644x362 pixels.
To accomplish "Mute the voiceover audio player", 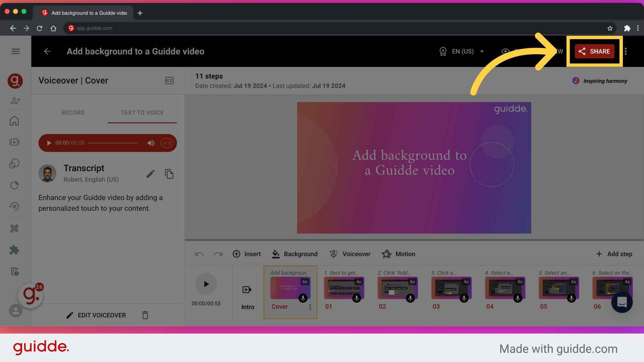I will point(151,143).
